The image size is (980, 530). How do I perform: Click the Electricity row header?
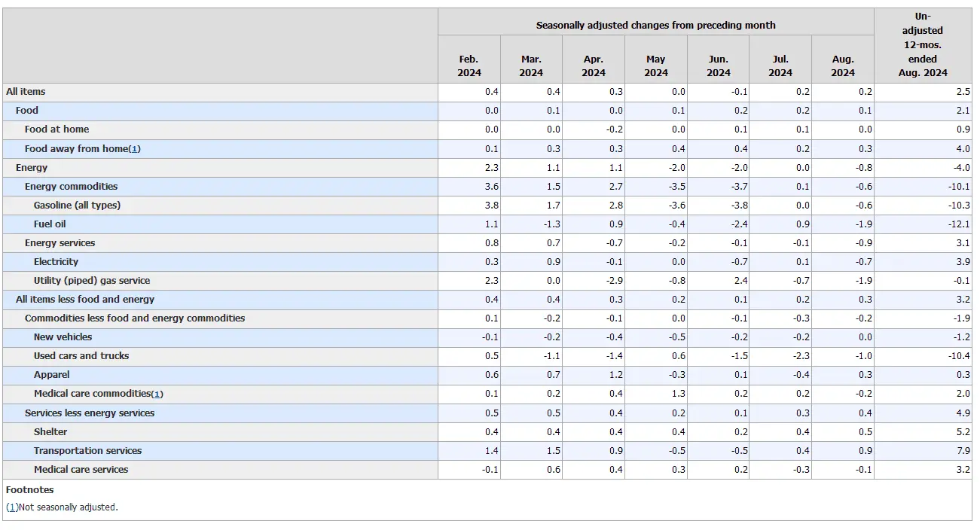pos(56,262)
